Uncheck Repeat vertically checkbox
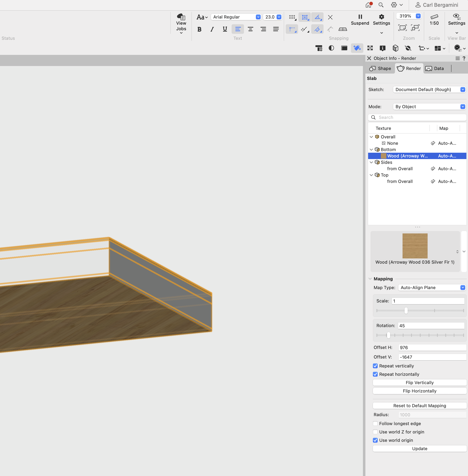This screenshot has width=468, height=476. click(x=375, y=366)
